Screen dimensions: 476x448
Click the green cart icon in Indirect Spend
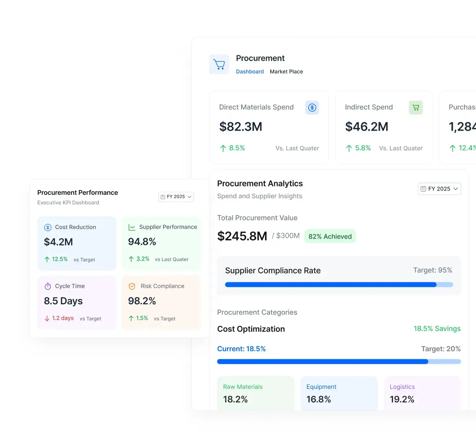(416, 108)
